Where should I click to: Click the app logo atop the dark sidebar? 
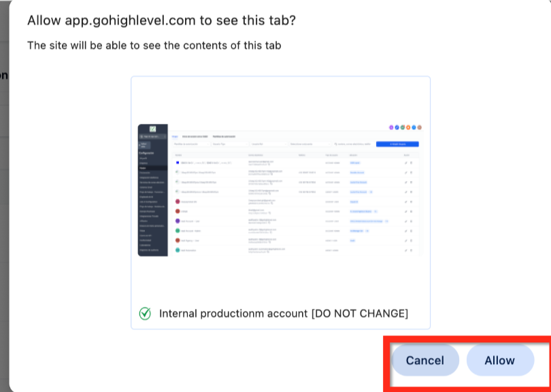point(151,128)
